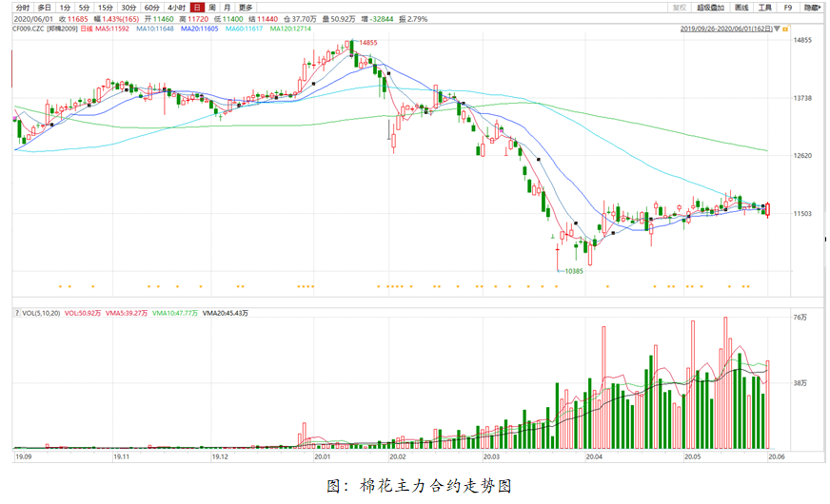830x504 pixels.
Task: Select the latest red candlestick on chart
Action: (x=768, y=210)
